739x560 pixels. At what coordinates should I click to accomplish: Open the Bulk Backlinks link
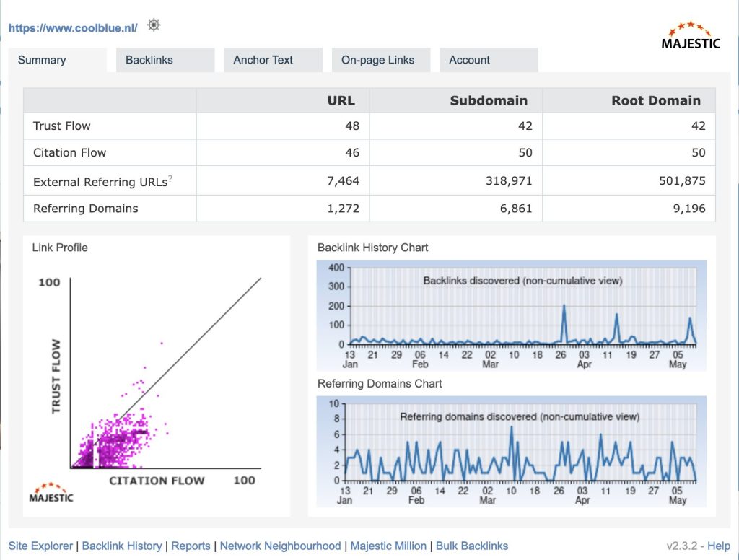click(472, 546)
